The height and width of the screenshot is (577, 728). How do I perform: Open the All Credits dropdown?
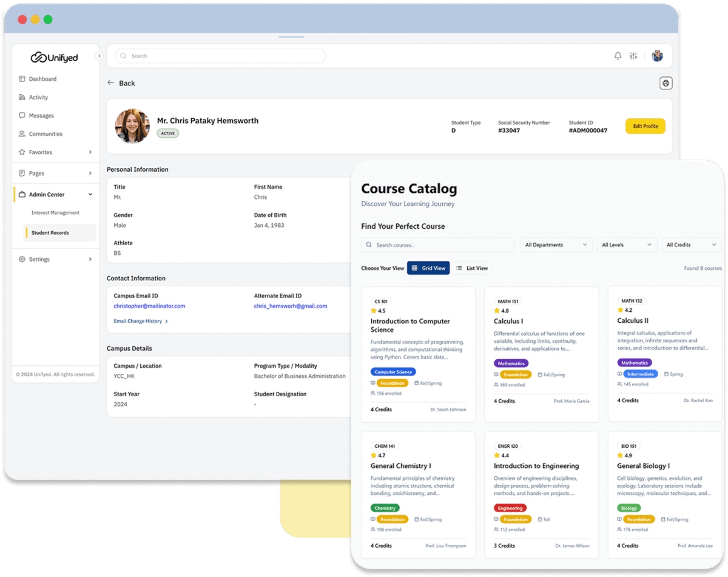(x=692, y=245)
